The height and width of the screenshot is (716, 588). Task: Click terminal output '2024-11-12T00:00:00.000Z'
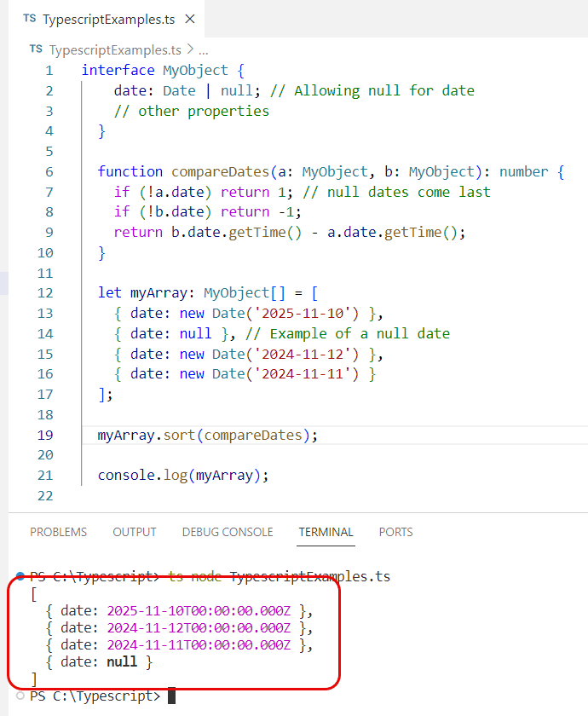(x=199, y=628)
